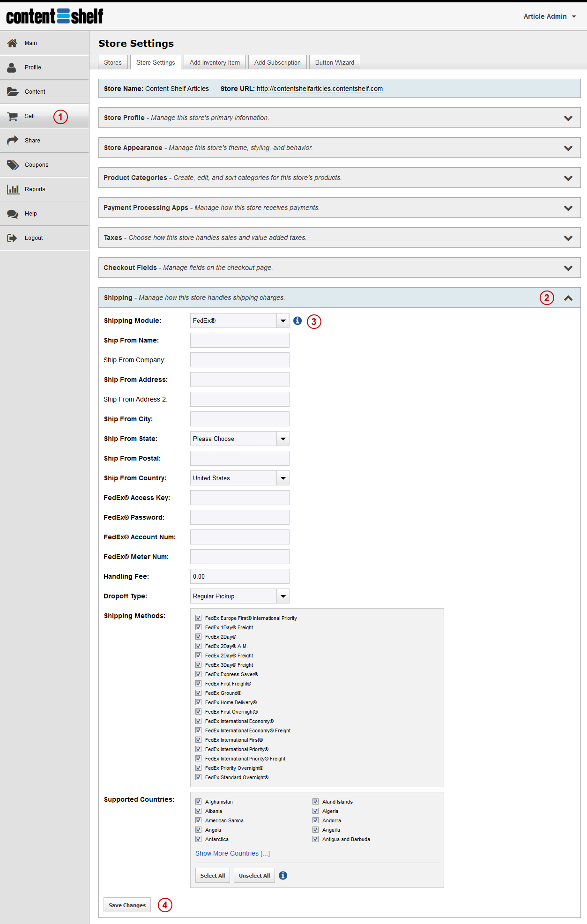587x924 pixels.
Task: Click the Content Shelf logo
Action: 55,16
